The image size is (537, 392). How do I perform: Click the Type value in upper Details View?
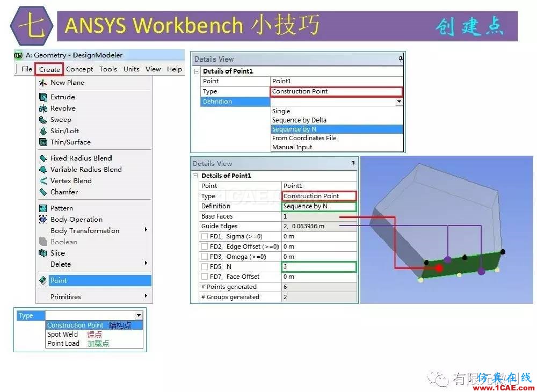tap(337, 91)
